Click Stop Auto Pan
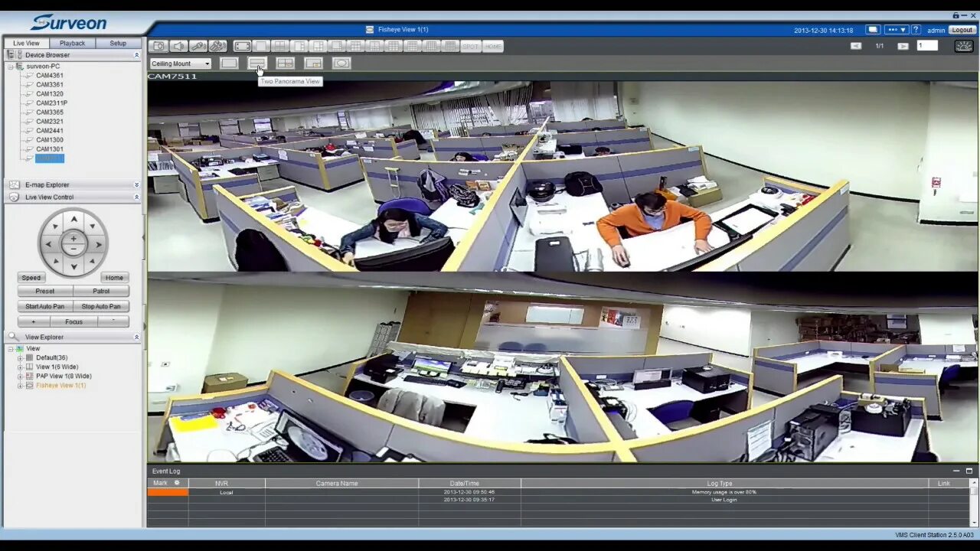This screenshot has height=551, width=980. pyautogui.click(x=101, y=307)
